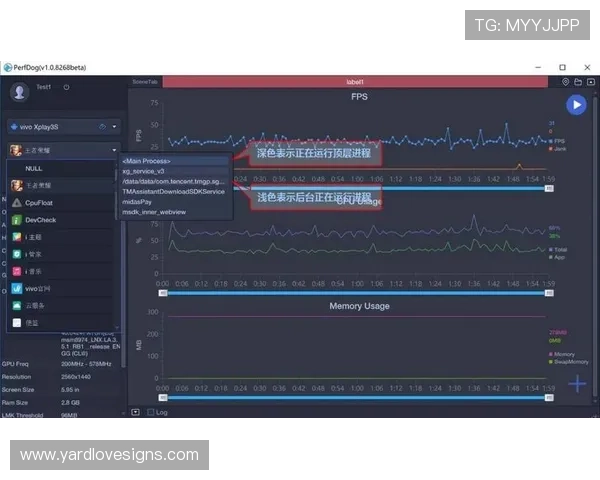The width and height of the screenshot is (600, 480).
Task: Enable the Log checkbox
Action: coord(151,411)
